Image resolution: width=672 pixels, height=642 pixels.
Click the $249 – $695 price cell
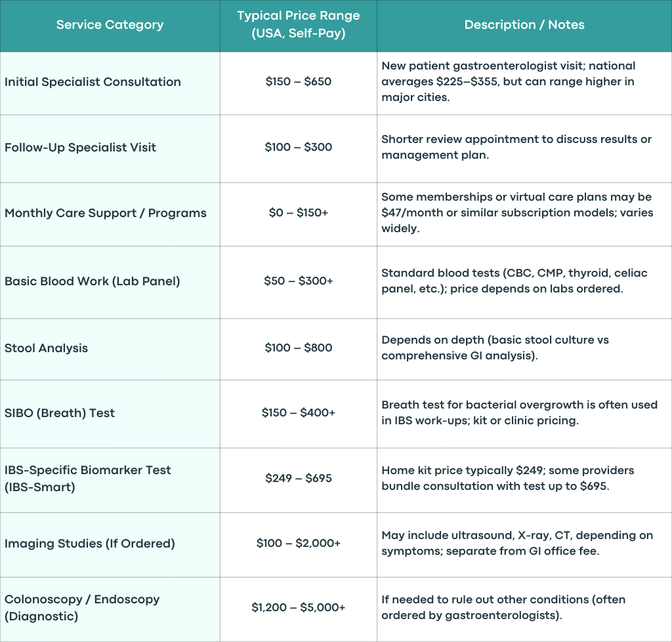coord(299,480)
